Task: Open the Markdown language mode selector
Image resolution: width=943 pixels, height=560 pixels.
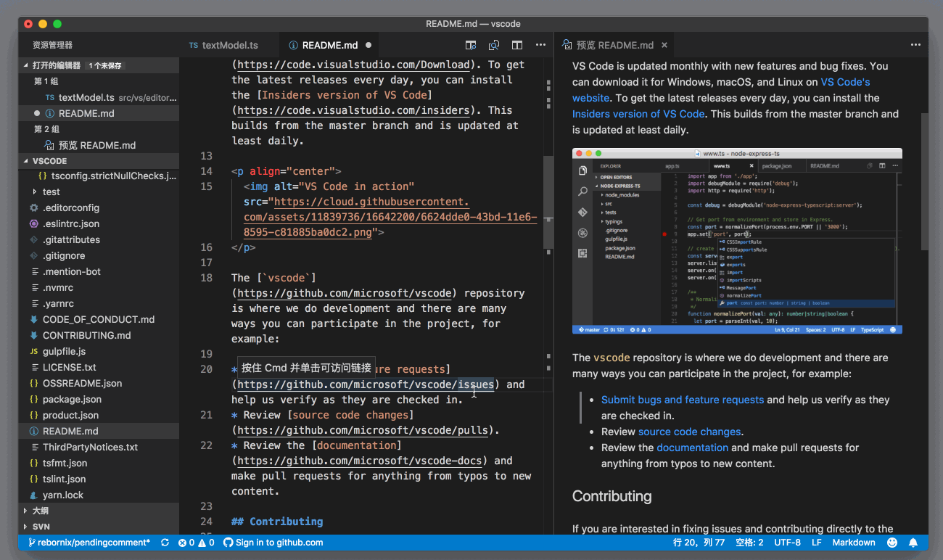Action: (x=854, y=542)
